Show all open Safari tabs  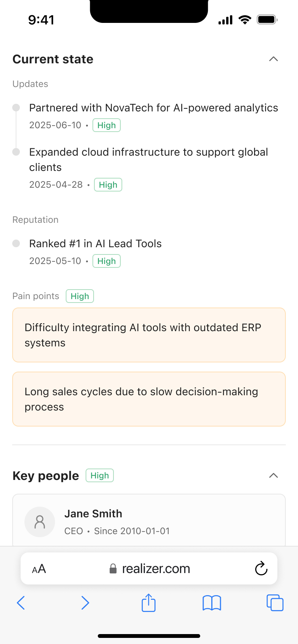(275, 603)
